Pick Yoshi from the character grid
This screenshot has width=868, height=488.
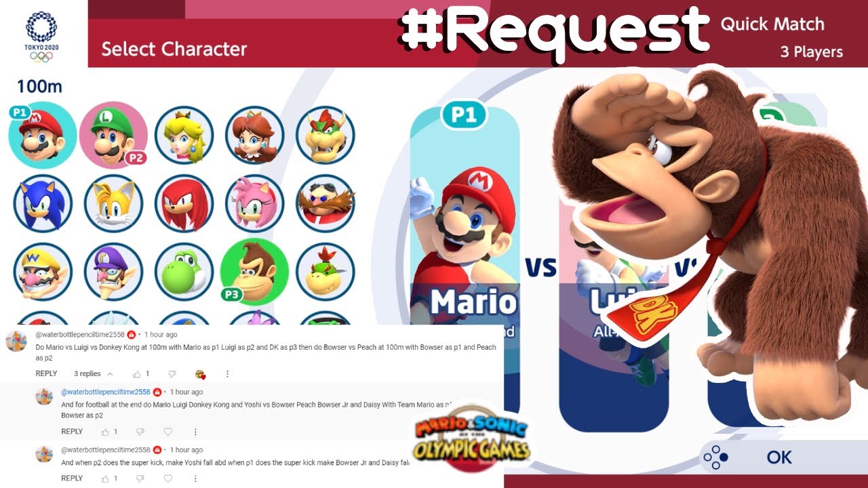184,272
